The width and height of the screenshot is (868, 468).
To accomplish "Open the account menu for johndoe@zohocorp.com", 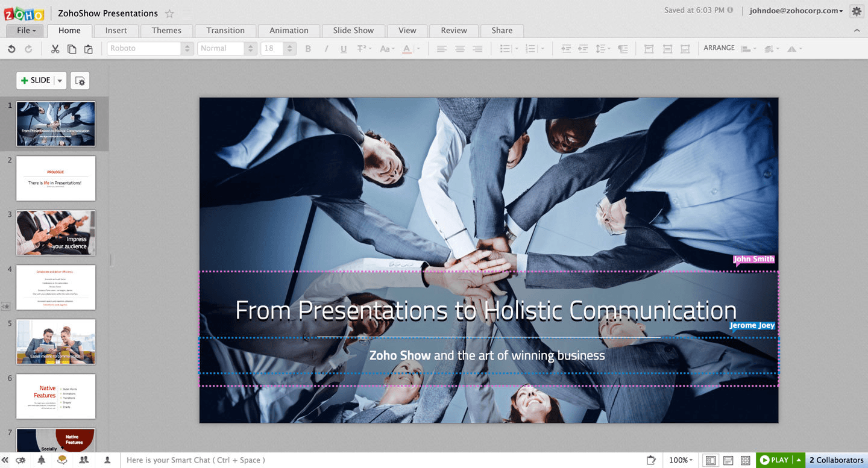I will click(x=796, y=11).
